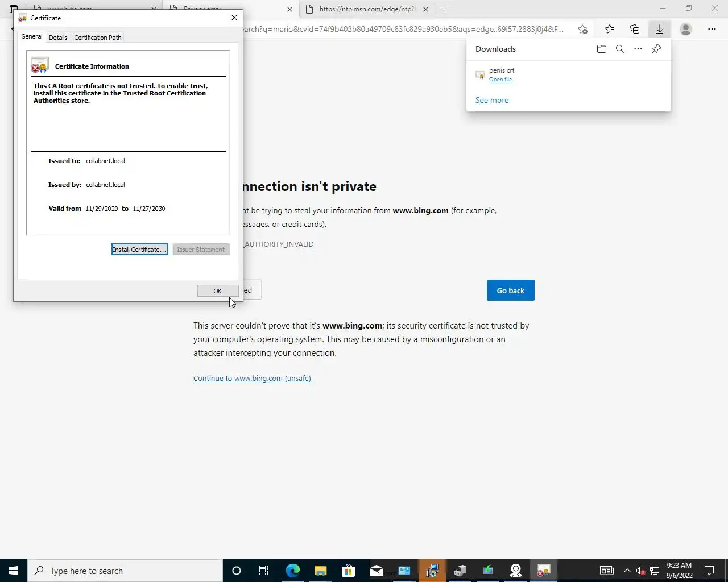Add this page to favorites
The height and width of the screenshot is (582, 728).
(x=582, y=29)
